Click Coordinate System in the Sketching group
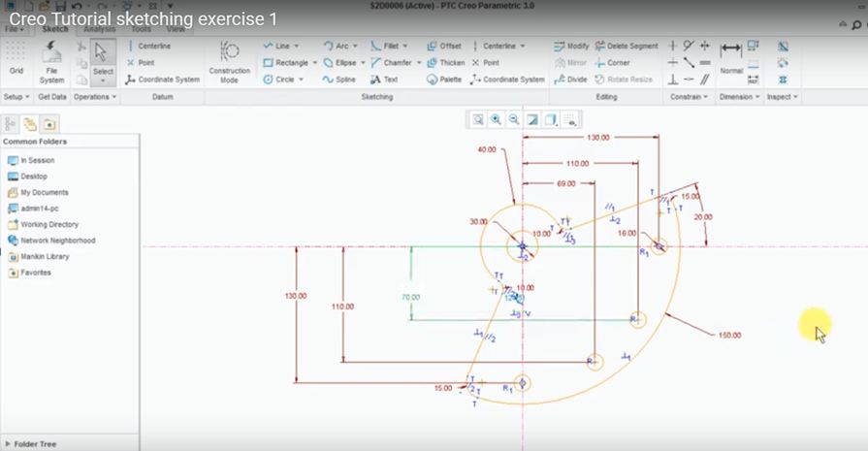This screenshot has height=451, width=868. point(507,80)
